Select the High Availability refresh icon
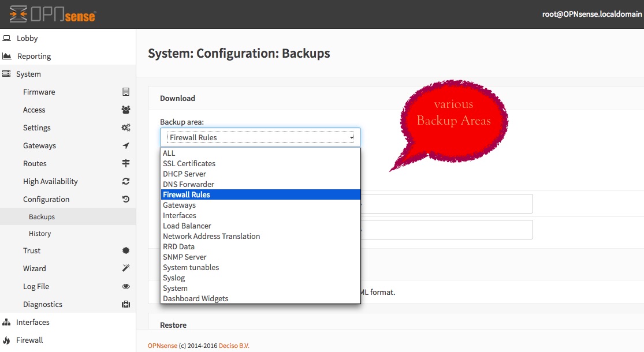This screenshot has height=352, width=644. 126,181
